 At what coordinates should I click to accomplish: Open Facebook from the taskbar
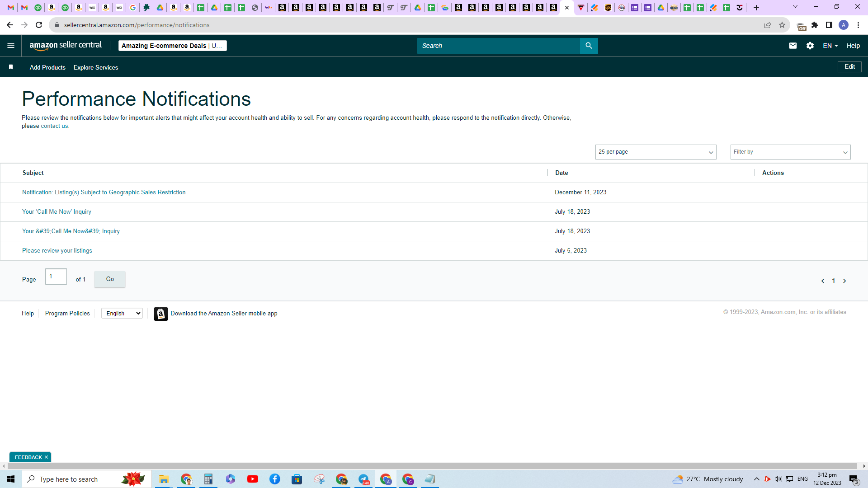click(x=275, y=479)
